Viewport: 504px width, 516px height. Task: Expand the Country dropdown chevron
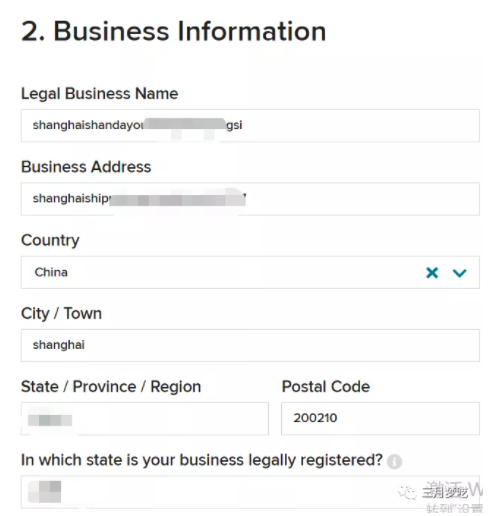pyautogui.click(x=459, y=273)
